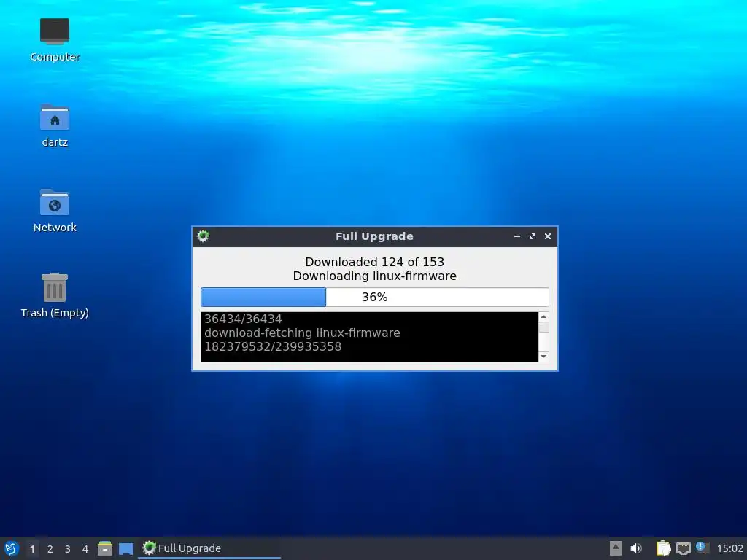The height and width of the screenshot is (560, 747).
Task: Open the clipboard manager tray icon
Action: 663,548
